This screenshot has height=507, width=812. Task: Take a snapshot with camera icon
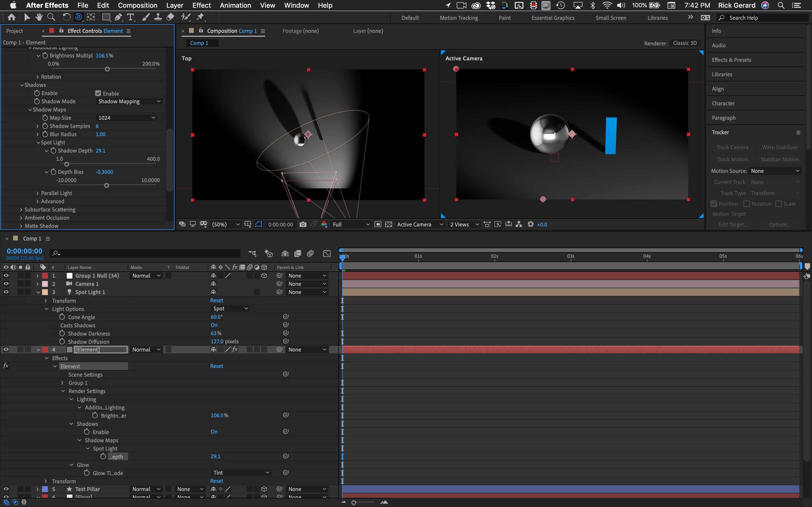(303, 224)
